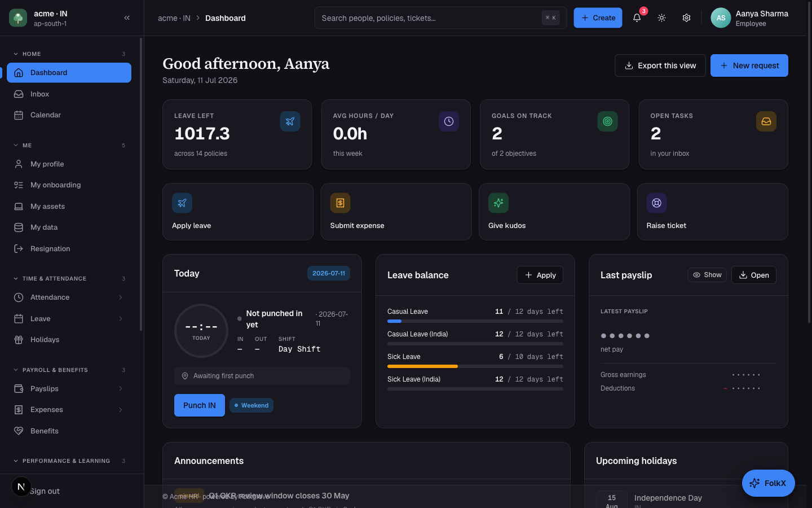Show hidden payslip amounts with eye toggle
This screenshot has height=508, width=812.
(x=707, y=275)
